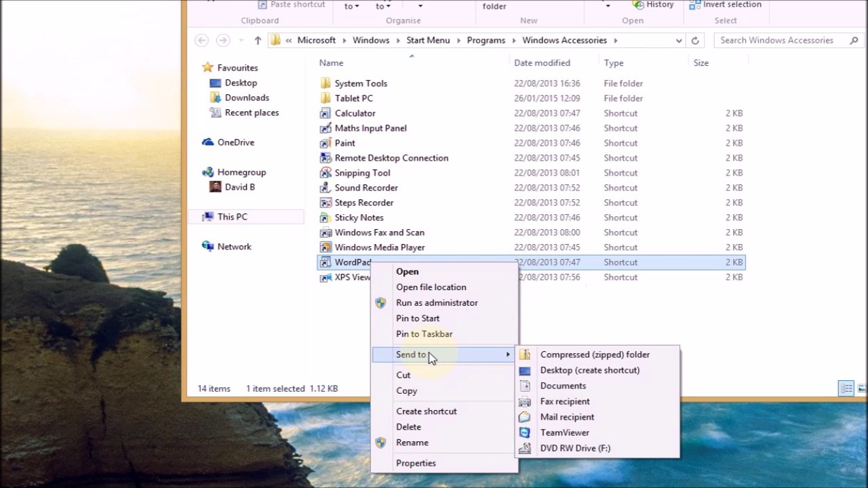Click the Homegroup icon in sidebar

pyautogui.click(x=208, y=172)
